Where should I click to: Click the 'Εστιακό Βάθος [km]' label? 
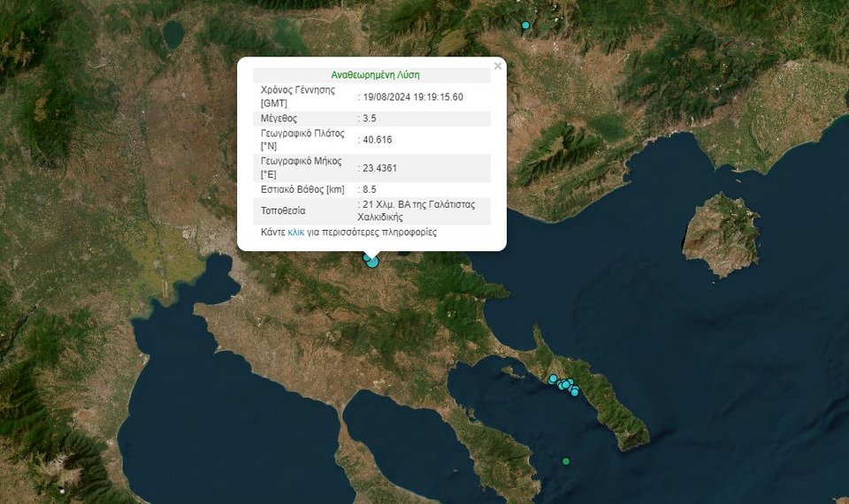[x=302, y=189]
